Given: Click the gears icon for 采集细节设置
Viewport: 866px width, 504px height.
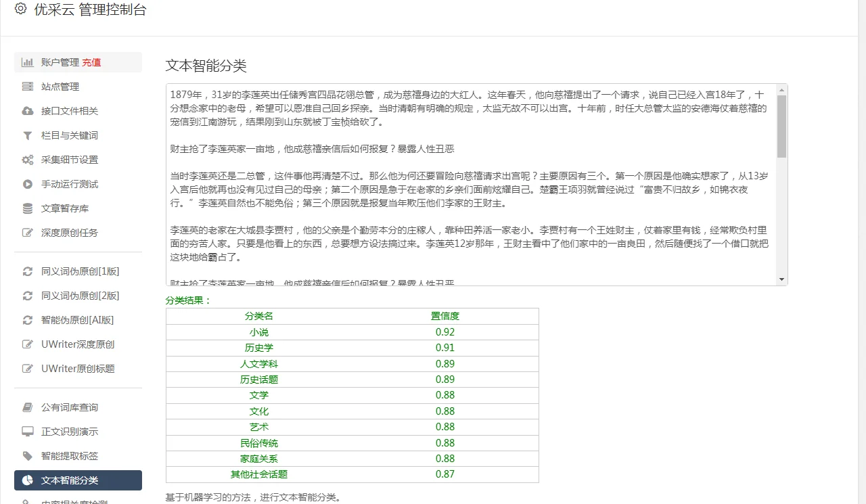Looking at the screenshot, I should tap(26, 160).
